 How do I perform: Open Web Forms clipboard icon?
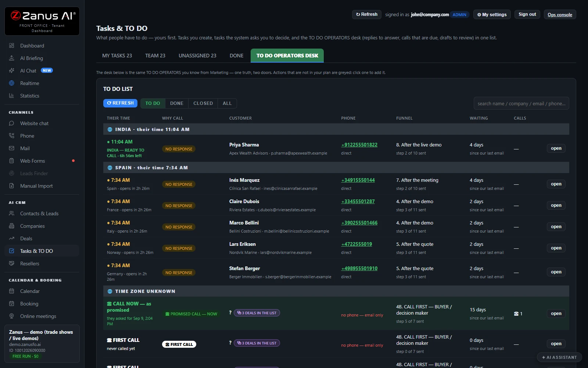coord(11,161)
